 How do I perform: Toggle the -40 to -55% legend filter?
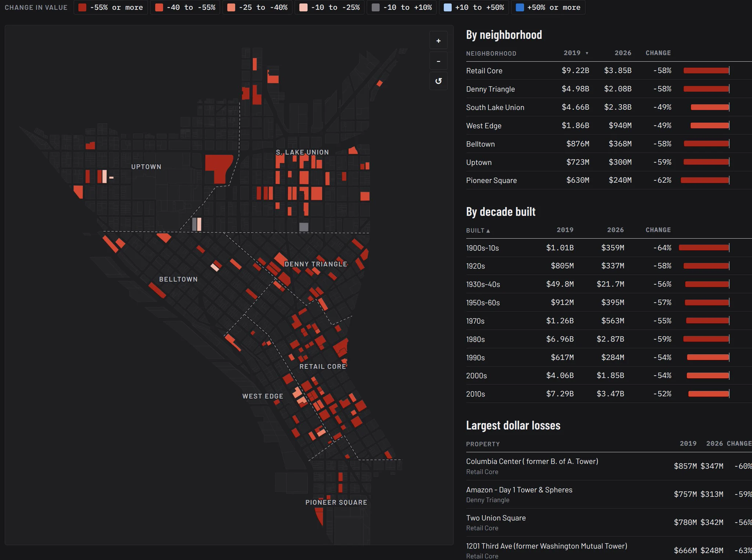pos(185,7)
